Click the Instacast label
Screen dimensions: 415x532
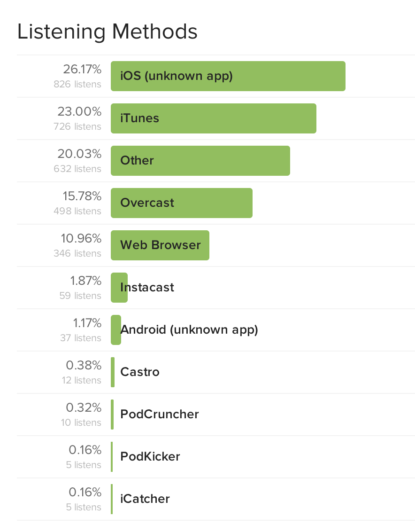pyautogui.click(x=147, y=288)
